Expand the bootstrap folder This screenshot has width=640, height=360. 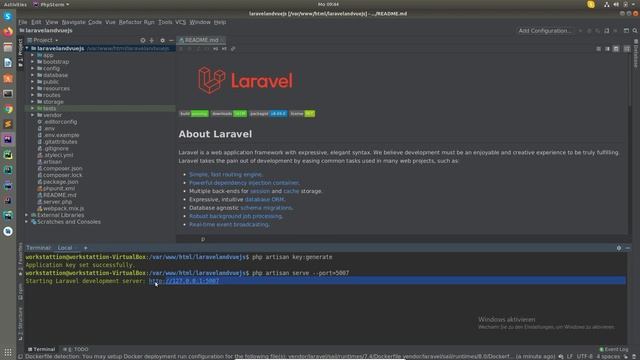pos(33,62)
